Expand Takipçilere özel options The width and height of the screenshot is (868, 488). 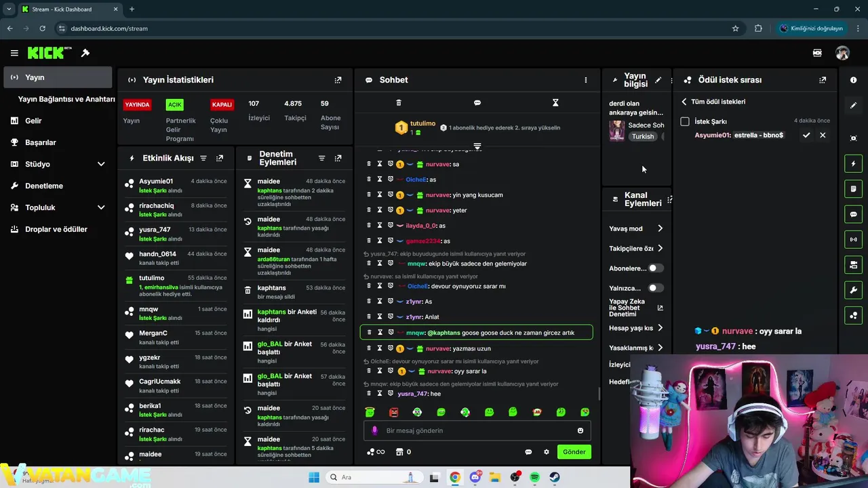(660, 248)
